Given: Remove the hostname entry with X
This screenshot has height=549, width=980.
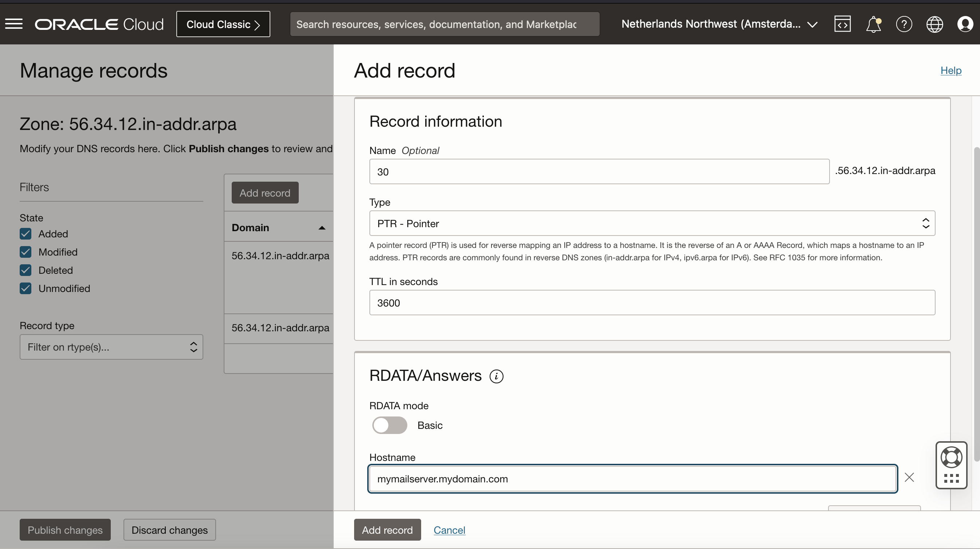Looking at the screenshot, I should (x=909, y=478).
